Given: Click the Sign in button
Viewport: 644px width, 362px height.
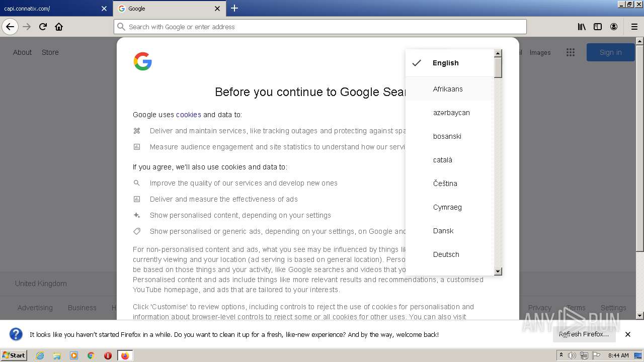Looking at the screenshot, I should point(610,52).
